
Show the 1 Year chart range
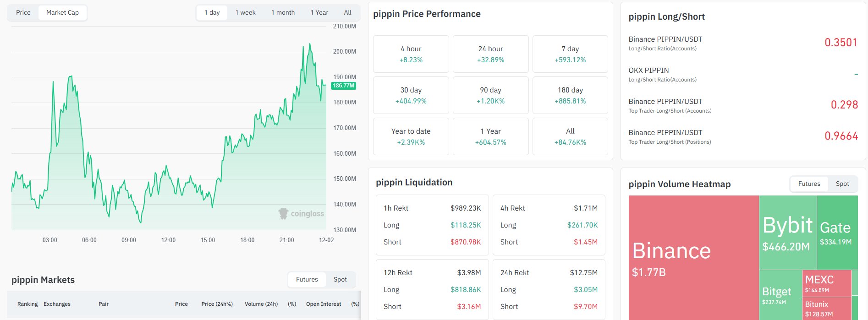click(x=319, y=13)
